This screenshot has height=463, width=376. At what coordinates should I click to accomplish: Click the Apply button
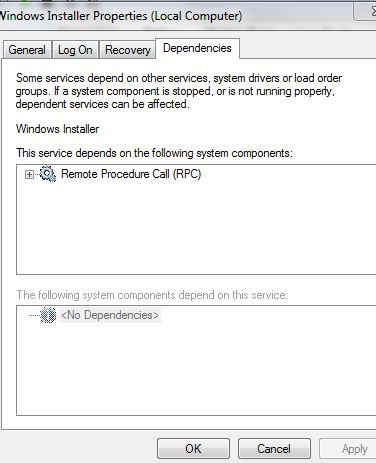click(348, 449)
